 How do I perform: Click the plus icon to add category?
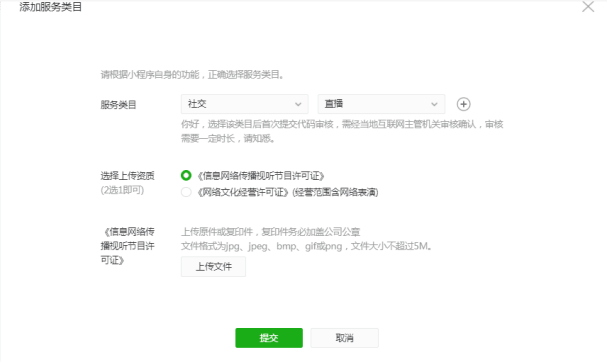tap(463, 104)
